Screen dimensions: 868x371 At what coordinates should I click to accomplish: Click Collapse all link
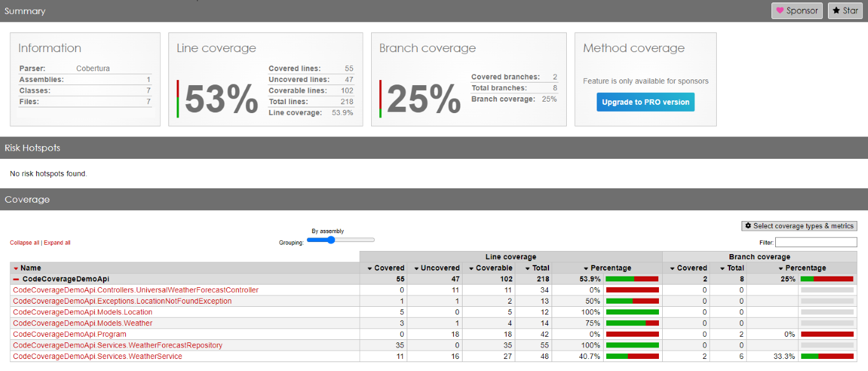click(24, 243)
